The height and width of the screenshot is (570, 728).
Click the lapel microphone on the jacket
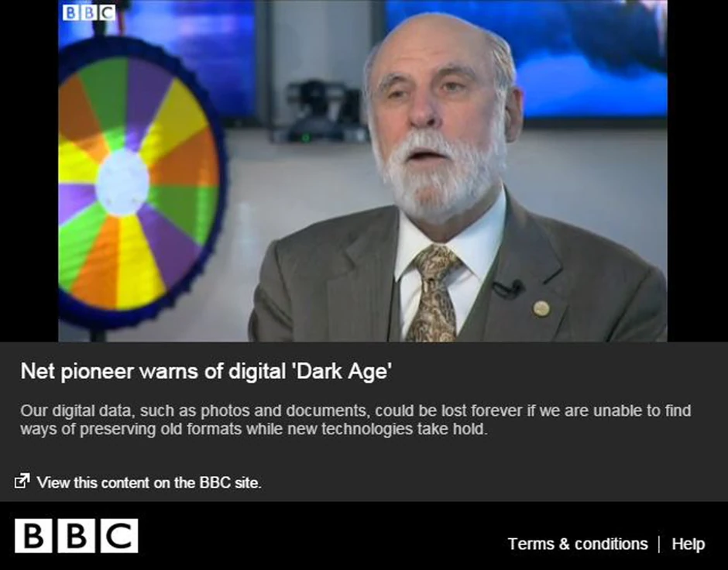pyautogui.click(x=510, y=288)
